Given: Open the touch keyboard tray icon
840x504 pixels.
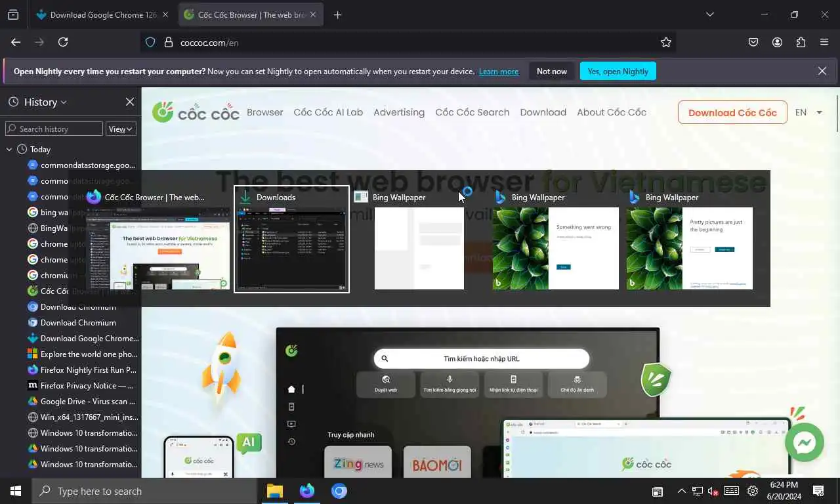Looking at the screenshot, I should point(732,491).
